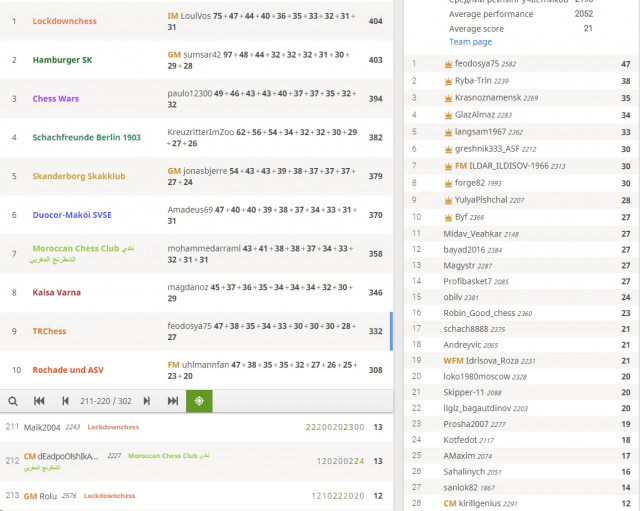Select obilv in team list

click(x=453, y=297)
